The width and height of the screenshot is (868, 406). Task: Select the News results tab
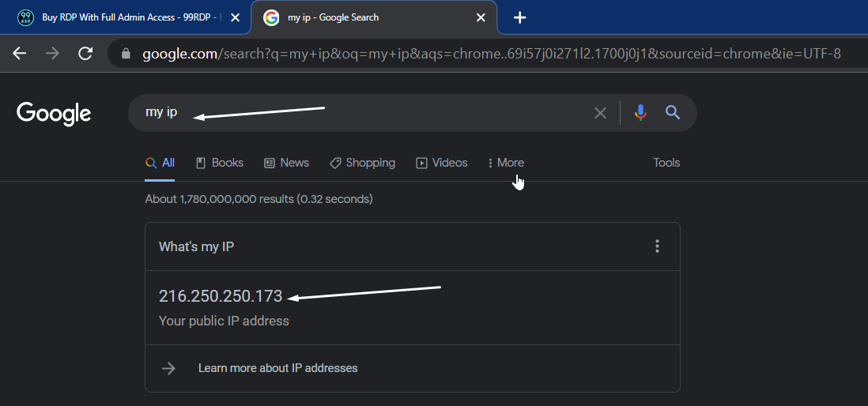tap(286, 163)
